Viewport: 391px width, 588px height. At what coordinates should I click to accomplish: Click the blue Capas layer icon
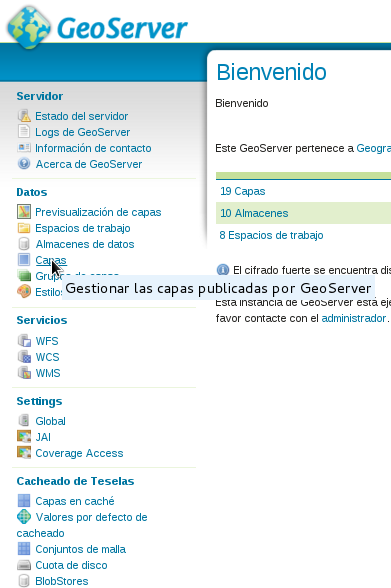pos(24,260)
